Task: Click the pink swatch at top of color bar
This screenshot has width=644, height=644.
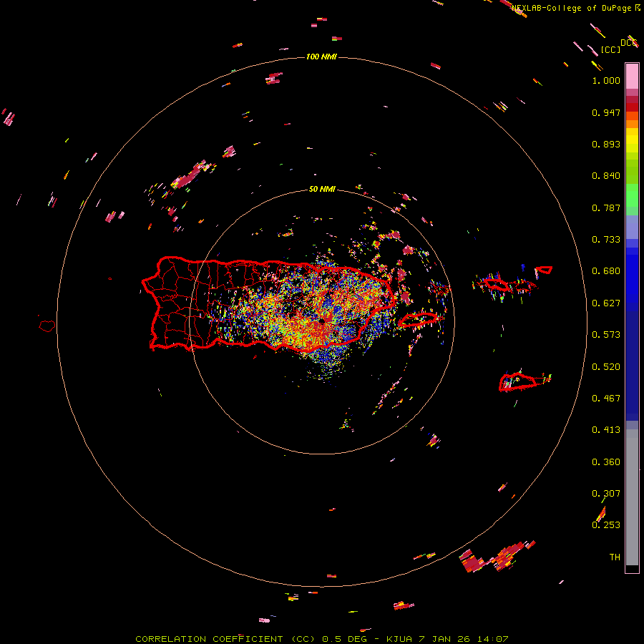Action: point(632,76)
